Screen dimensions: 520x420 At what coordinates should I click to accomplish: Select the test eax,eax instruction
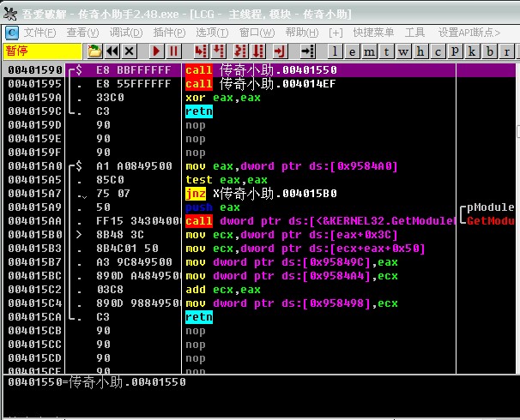pyautogui.click(x=227, y=180)
